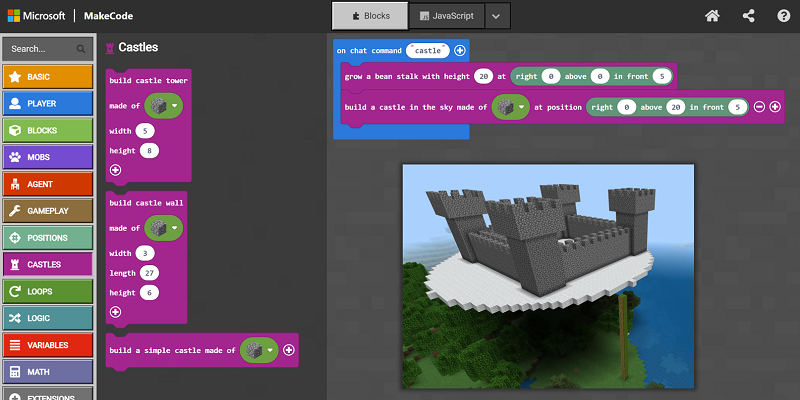800x400 pixels.
Task: Expand castle wall block with plus icon
Action: click(x=116, y=312)
